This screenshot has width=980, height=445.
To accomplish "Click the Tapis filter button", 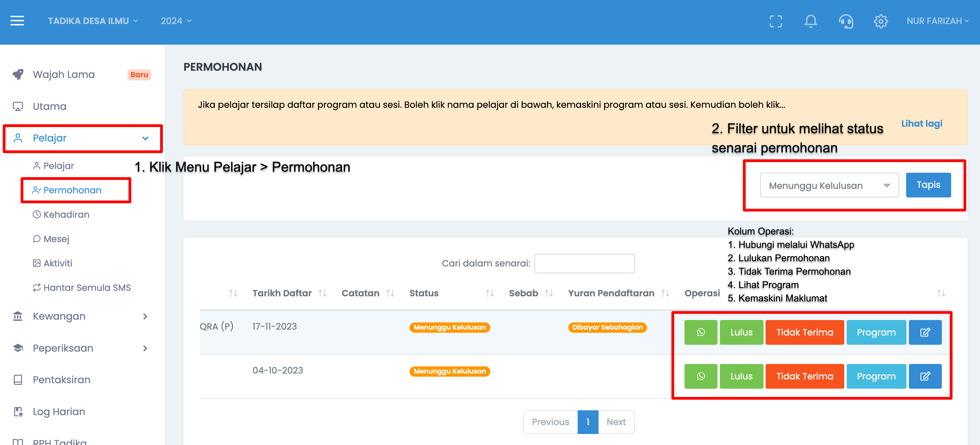I will 928,185.
